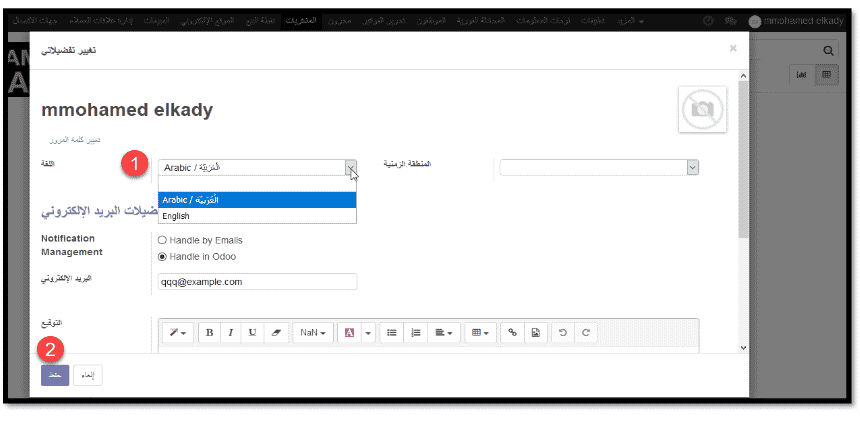This screenshot has width=860, height=421.
Task: Click the purple حفظ save button
Action: (55, 376)
